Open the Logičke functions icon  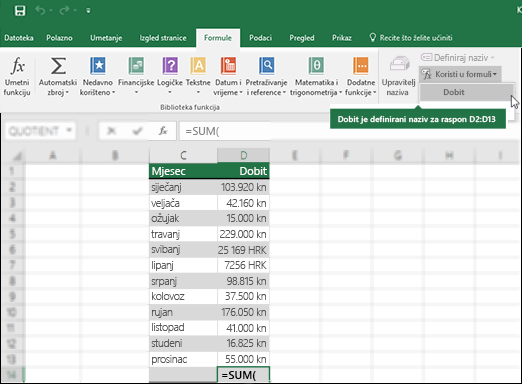tap(170, 65)
